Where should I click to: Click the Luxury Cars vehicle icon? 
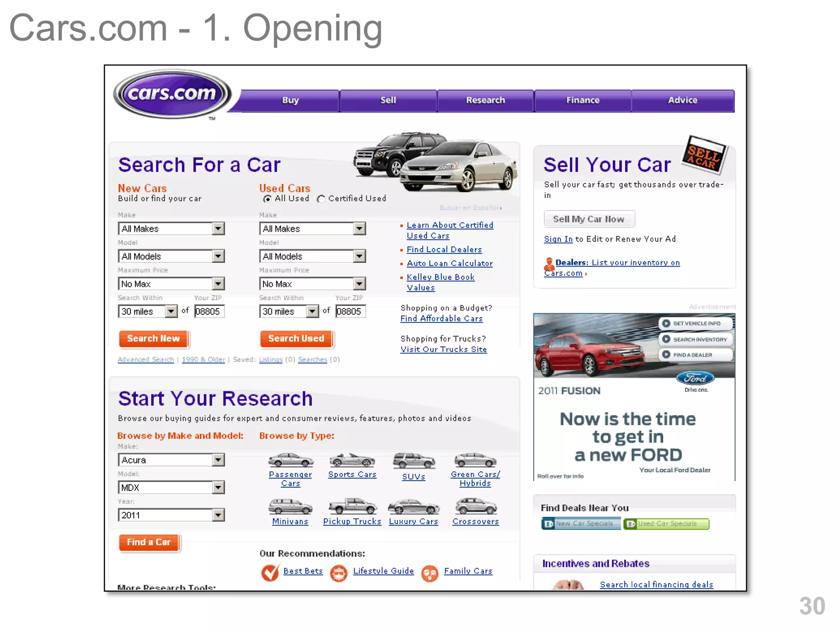coord(413,507)
